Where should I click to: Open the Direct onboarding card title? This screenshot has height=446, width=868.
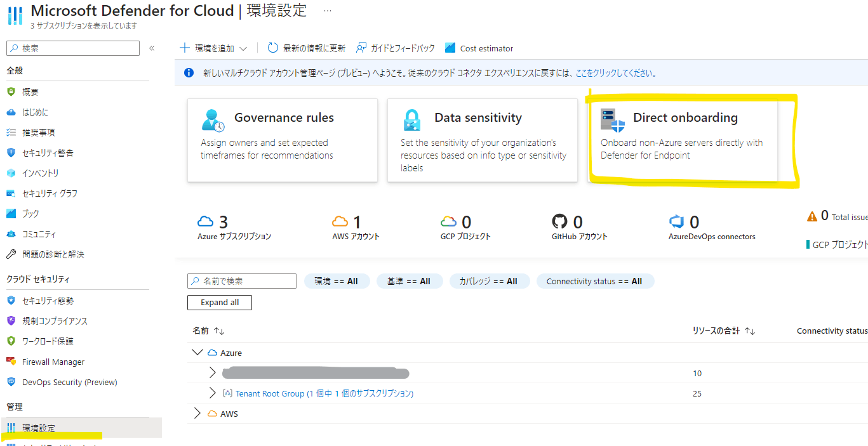coord(685,117)
